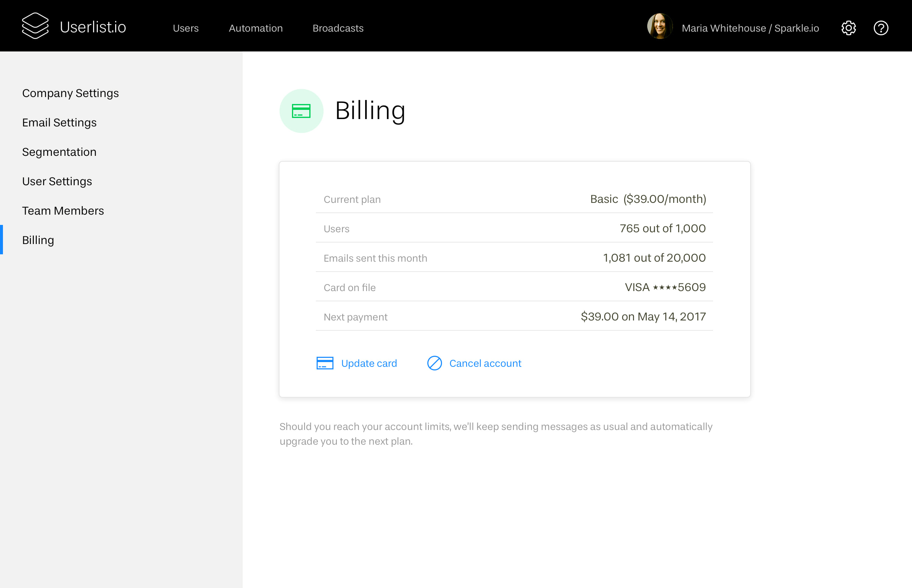The width and height of the screenshot is (912, 588).
Task: Open Company Settings
Action: pos(70,93)
